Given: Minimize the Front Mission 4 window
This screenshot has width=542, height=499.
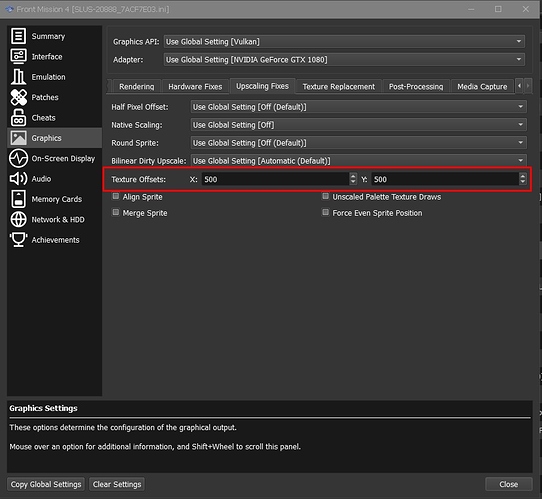Looking at the screenshot, I should click(x=471, y=9).
